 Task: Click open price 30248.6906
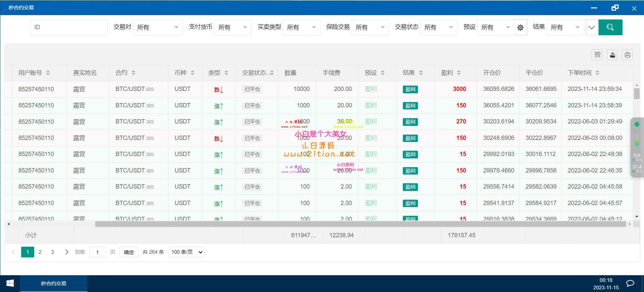[499, 138]
